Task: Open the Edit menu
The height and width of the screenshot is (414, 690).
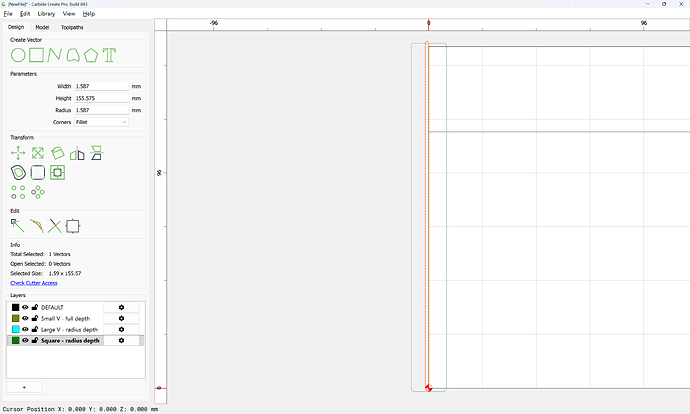Action: (x=25, y=14)
